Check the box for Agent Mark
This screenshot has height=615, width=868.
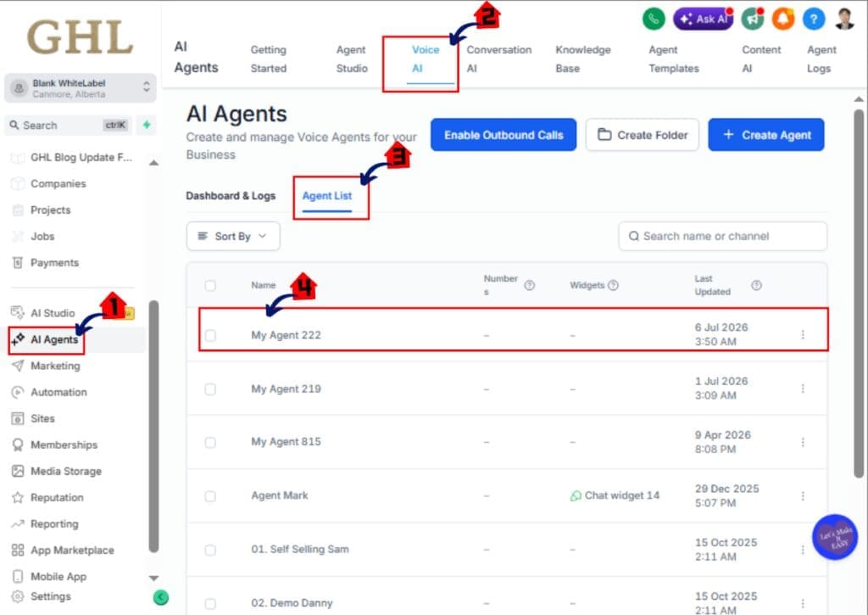[210, 496]
